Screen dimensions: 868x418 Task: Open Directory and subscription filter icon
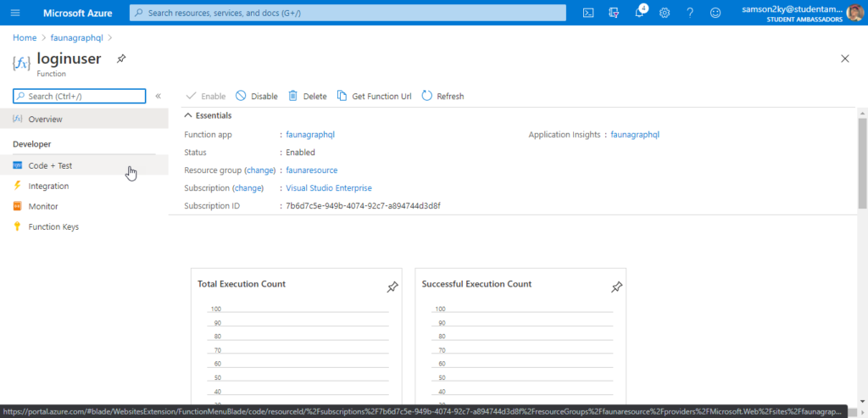click(614, 13)
